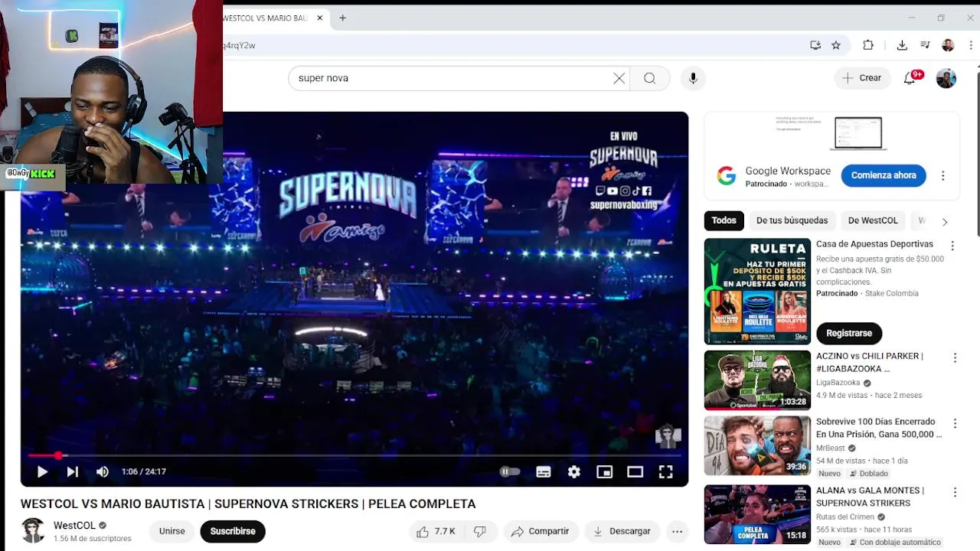Open more actions ellipsis under video
The width and height of the screenshot is (980, 551).
click(x=677, y=531)
